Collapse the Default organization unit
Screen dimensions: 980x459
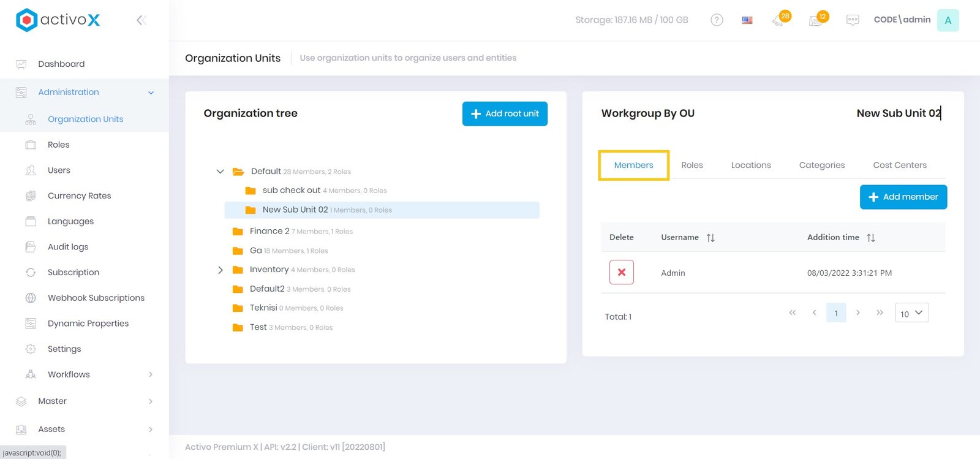[x=220, y=172]
